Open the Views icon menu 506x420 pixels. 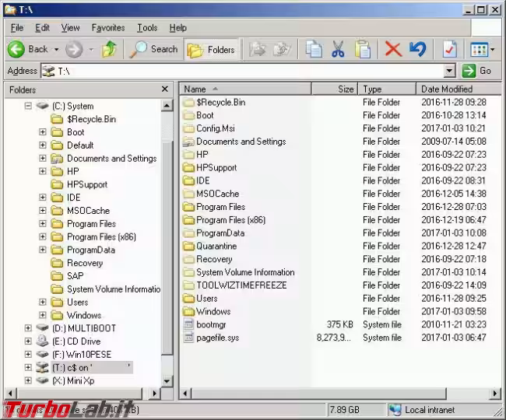480,49
